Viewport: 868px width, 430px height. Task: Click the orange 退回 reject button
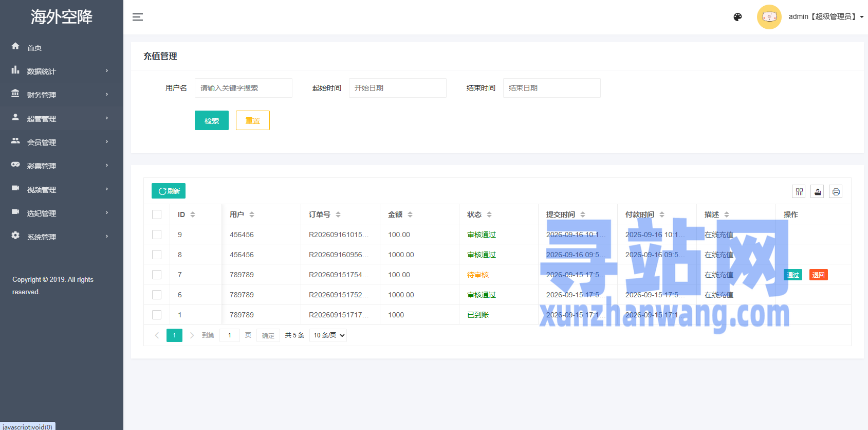(x=818, y=275)
